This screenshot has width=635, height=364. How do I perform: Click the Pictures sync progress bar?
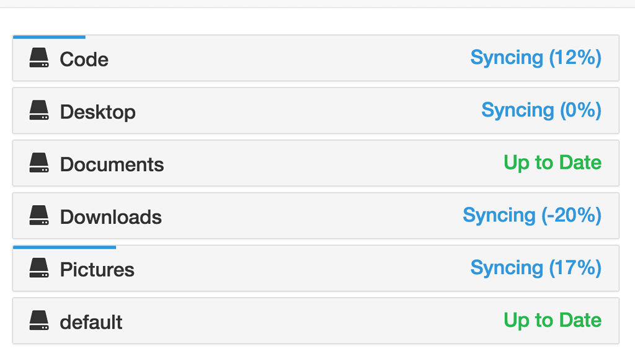(64, 247)
